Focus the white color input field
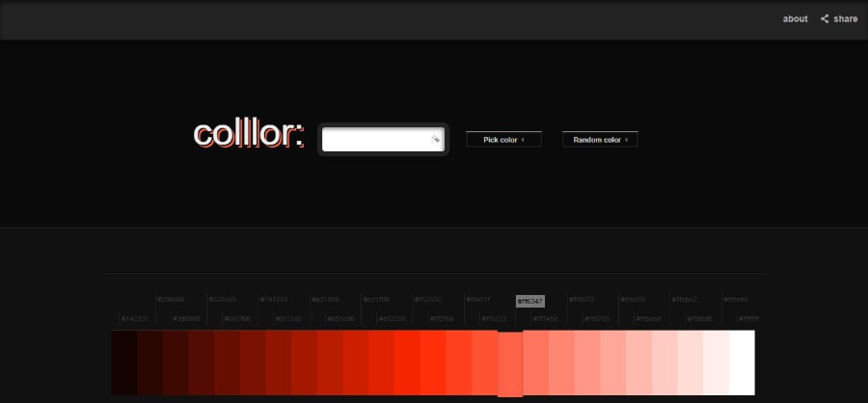The height and width of the screenshot is (403, 868). [383, 140]
